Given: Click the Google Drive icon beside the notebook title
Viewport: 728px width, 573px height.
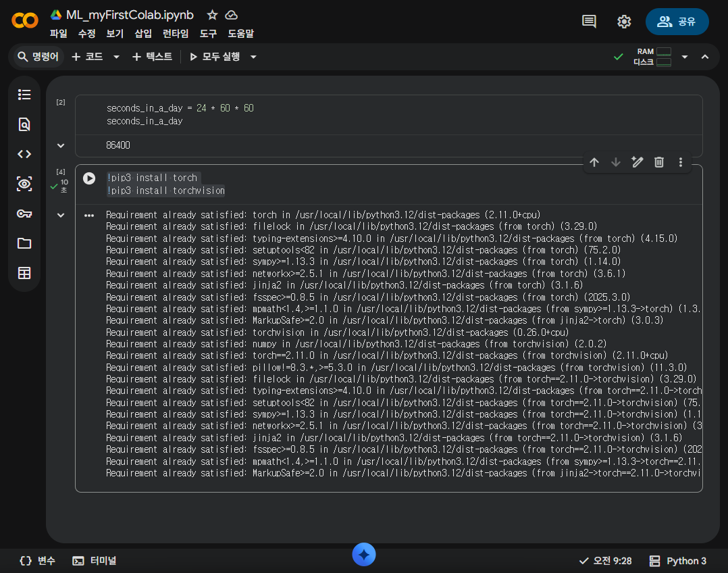Looking at the screenshot, I should tap(56, 15).
